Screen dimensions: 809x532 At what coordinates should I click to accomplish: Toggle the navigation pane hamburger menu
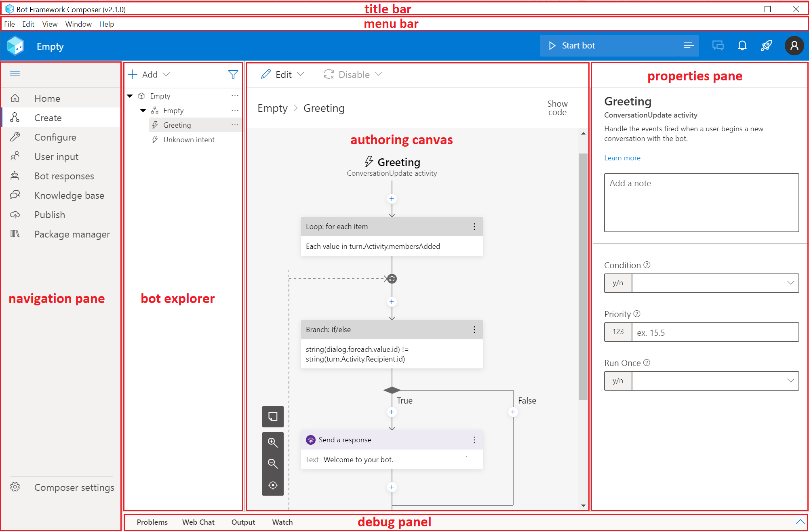15,74
